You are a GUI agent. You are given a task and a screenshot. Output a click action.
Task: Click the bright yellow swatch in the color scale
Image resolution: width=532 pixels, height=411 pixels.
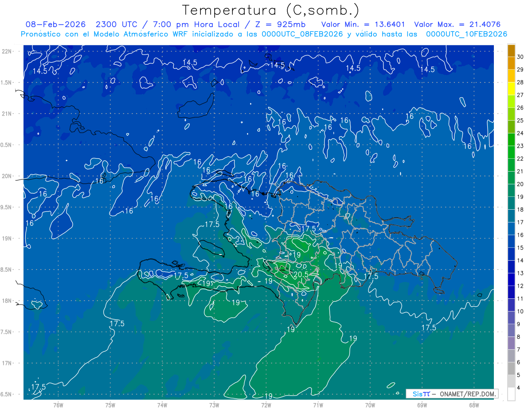point(511,89)
